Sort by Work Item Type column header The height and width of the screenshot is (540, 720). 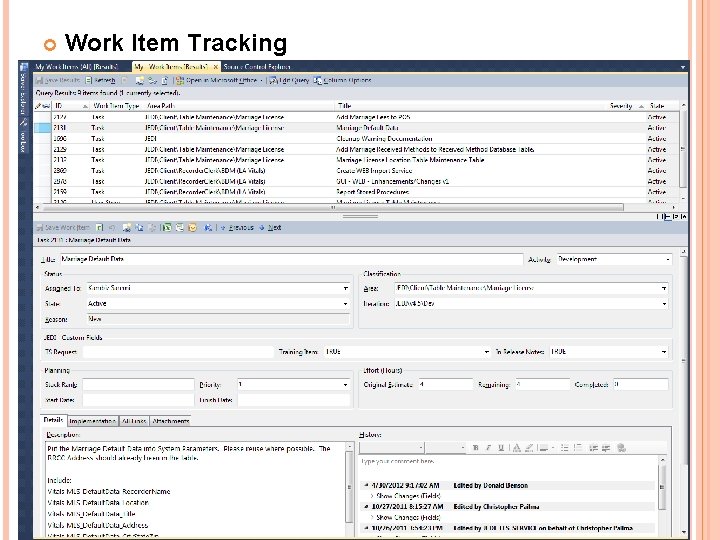(x=117, y=106)
